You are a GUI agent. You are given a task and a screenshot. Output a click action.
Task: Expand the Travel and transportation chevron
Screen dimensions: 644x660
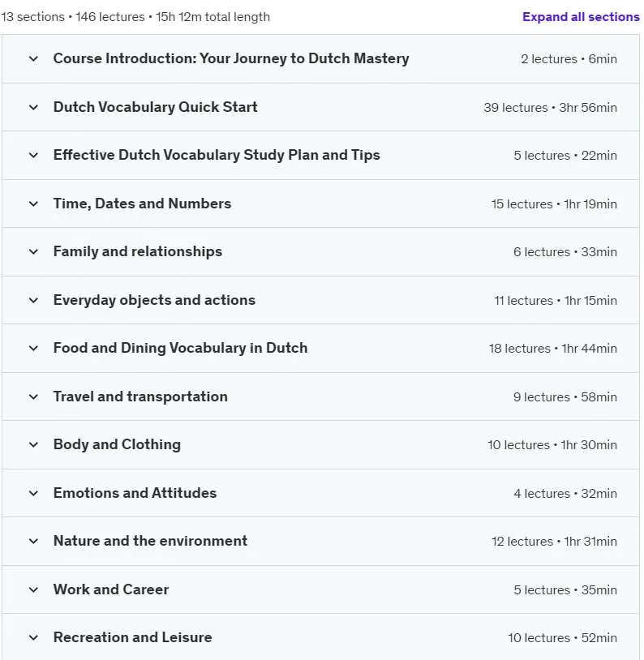coord(33,396)
